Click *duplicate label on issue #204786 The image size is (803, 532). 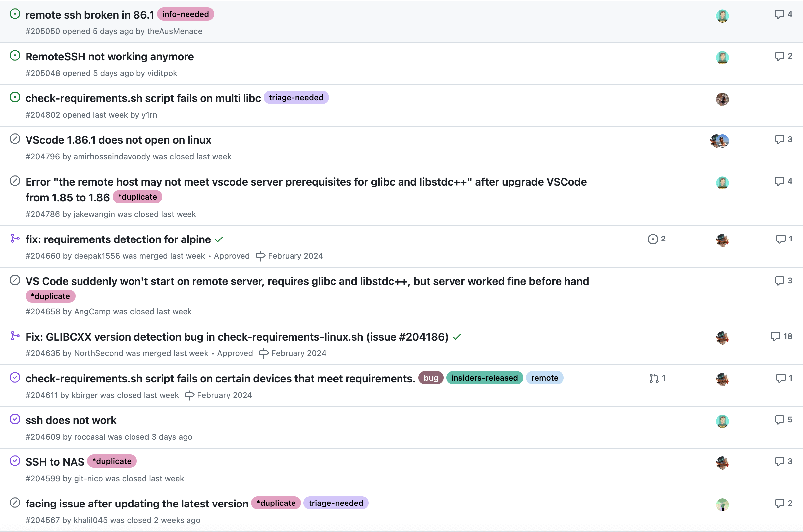point(137,197)
